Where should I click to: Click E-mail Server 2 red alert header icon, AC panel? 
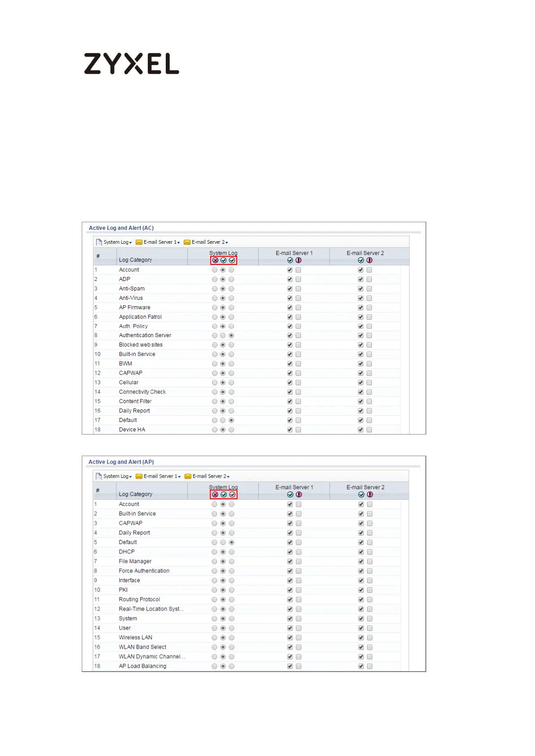click(x=370, y=260)
